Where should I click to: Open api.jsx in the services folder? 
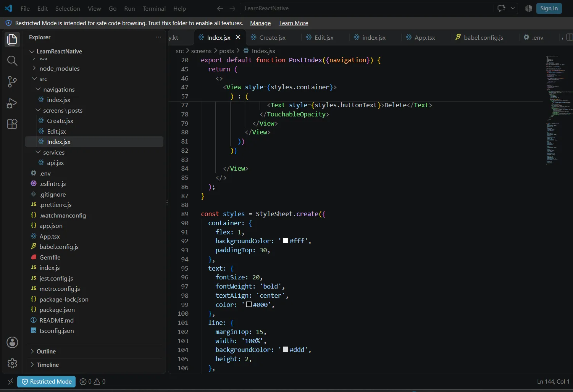pos(55,163)
